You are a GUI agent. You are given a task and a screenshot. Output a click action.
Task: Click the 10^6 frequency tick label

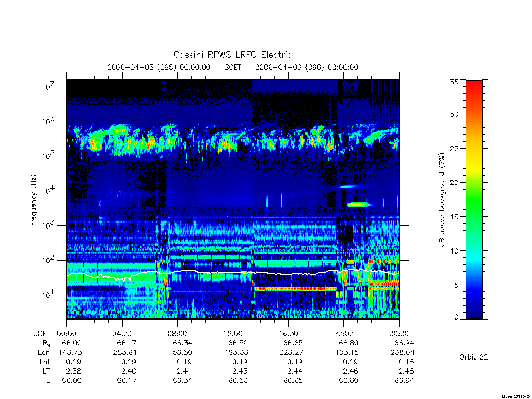coord(49,121)
